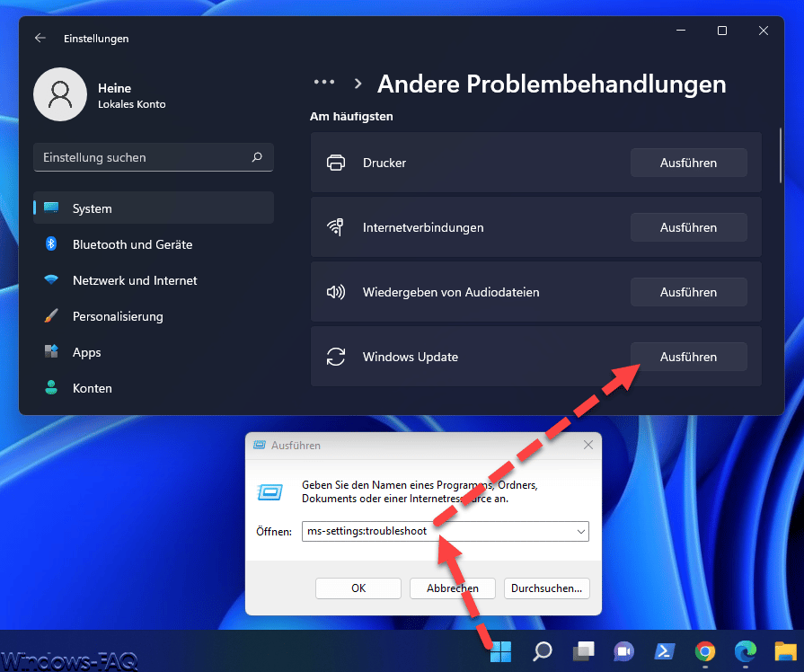Viewport: 804px width, 672px height.
Task: Open PowerShell from taskbar
Action: point(665,651)
